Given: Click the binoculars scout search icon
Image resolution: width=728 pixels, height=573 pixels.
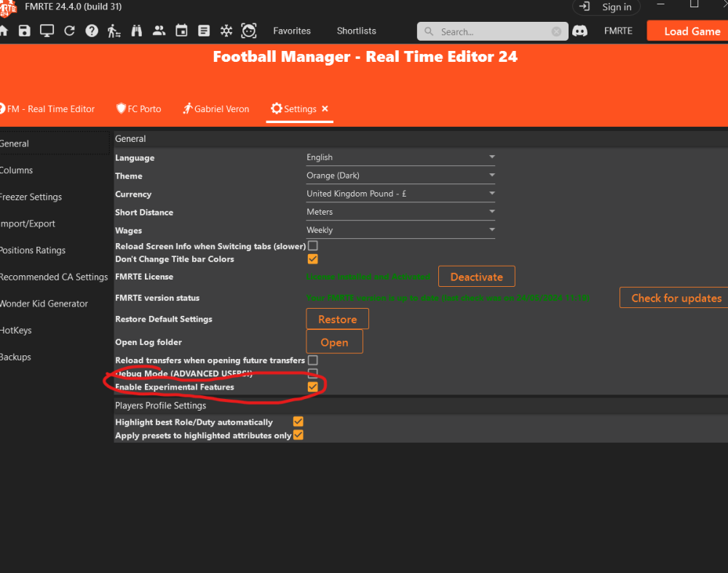Looking at the screenshot, I should (x=137, y=31).
